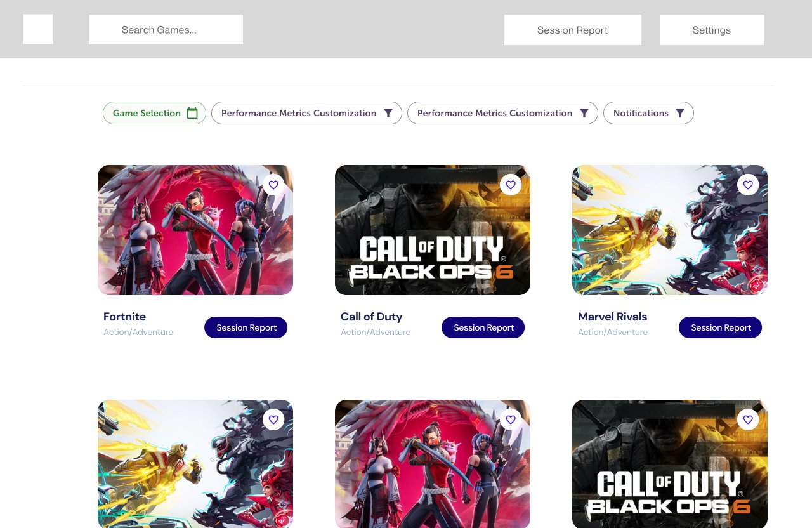Image resolution: width=812 pixels, height=528 pixels.
Task: Click funnel icon of second Performance Metrics Customization
Action: pyautogui.click(x=584, y=113)
